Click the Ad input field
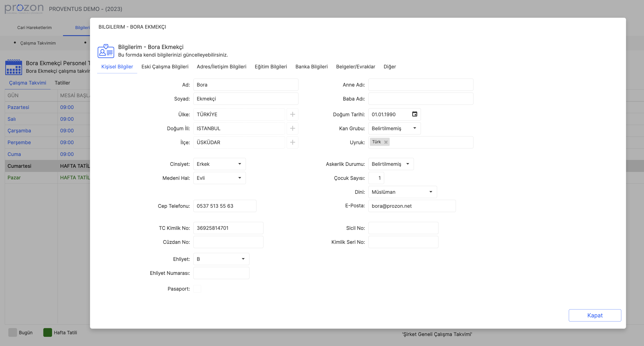 (245, 85)
